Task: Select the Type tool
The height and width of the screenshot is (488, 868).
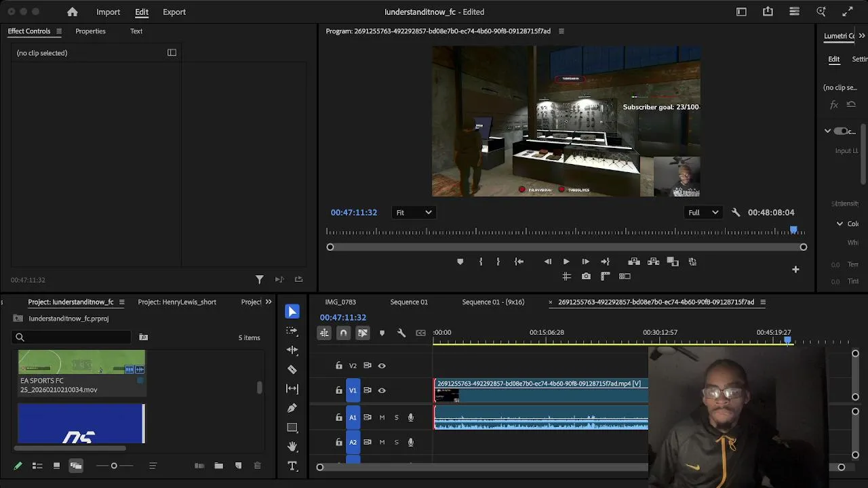Action: (292, 466)
